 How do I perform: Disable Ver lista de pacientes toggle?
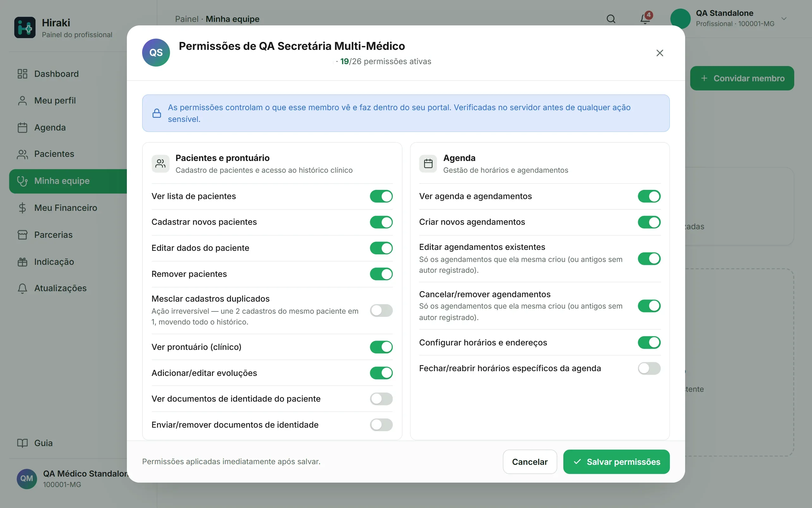pyautogui.click(x=381, y=196)
